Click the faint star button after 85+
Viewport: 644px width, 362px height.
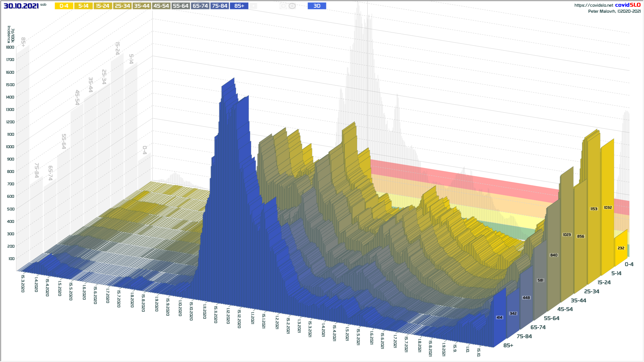pyautogui.click(x=254, y=6)
